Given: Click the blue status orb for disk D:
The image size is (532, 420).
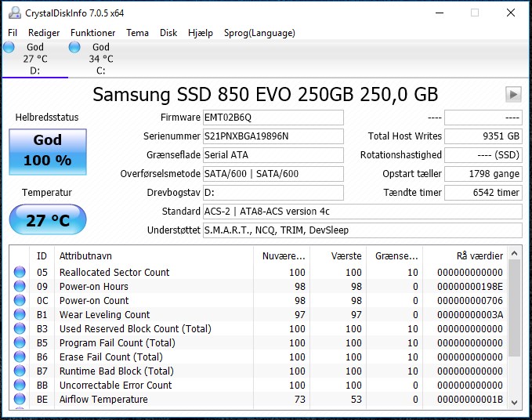Looking at the screenshot, I should (x=9, y=47).
